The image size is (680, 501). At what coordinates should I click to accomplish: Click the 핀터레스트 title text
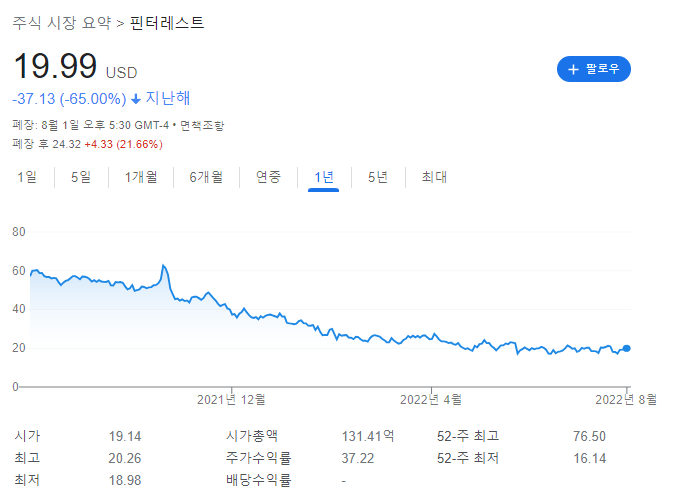(x=167, y=23)
